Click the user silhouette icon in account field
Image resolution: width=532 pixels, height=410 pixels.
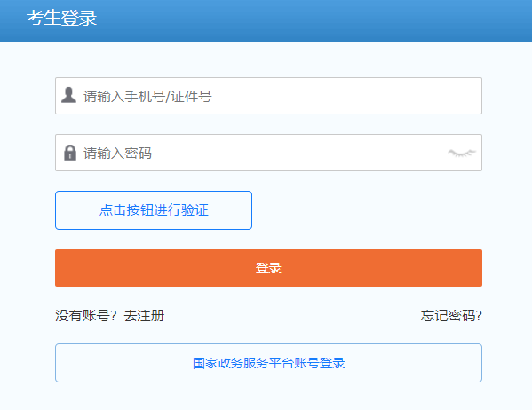point(69,95)
